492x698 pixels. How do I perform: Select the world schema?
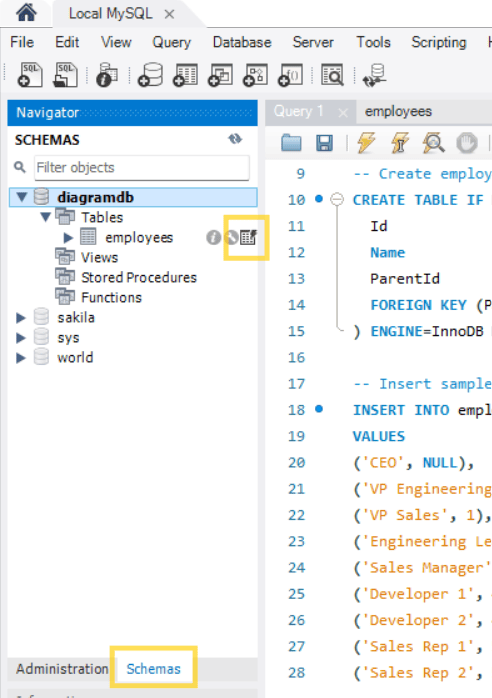tap(75, 357)
